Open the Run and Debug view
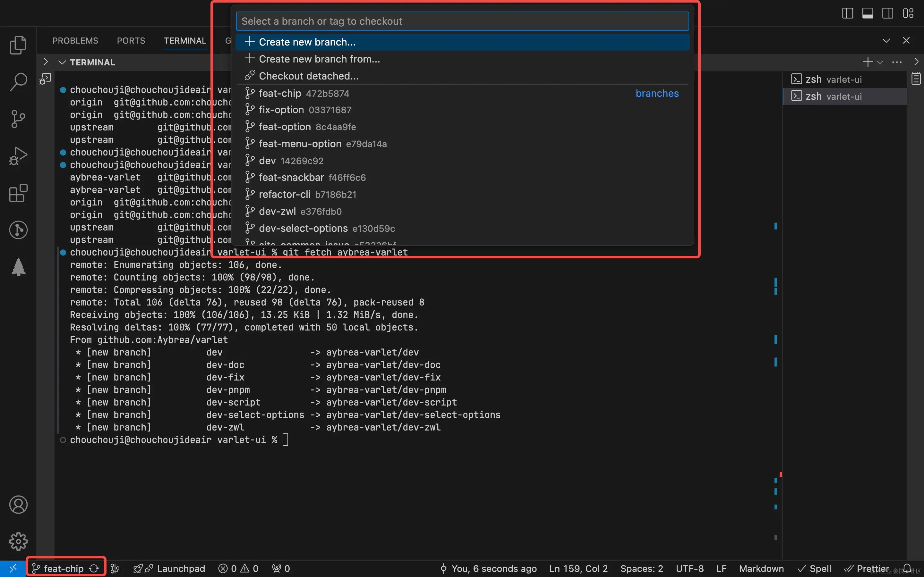This screenshot has height=577, width=924. 18,156
